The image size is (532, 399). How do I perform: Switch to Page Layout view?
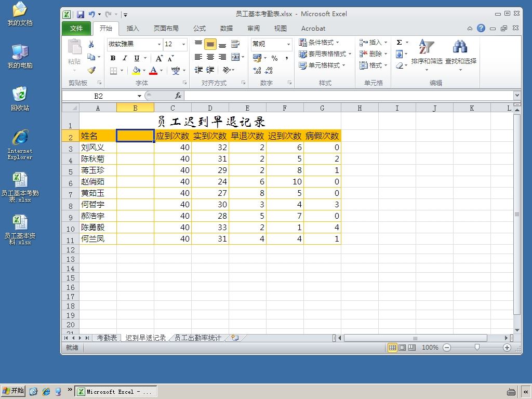[x=402, y=348]
